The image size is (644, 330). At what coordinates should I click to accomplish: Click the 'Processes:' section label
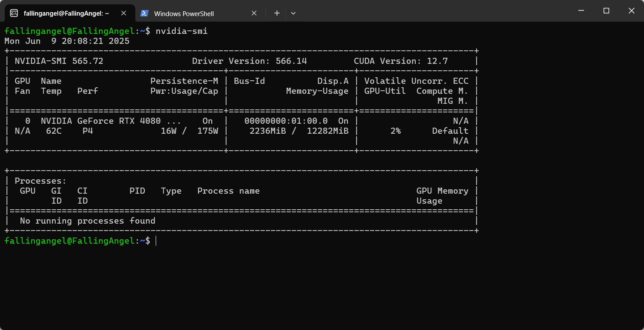(x=41, y=181)
